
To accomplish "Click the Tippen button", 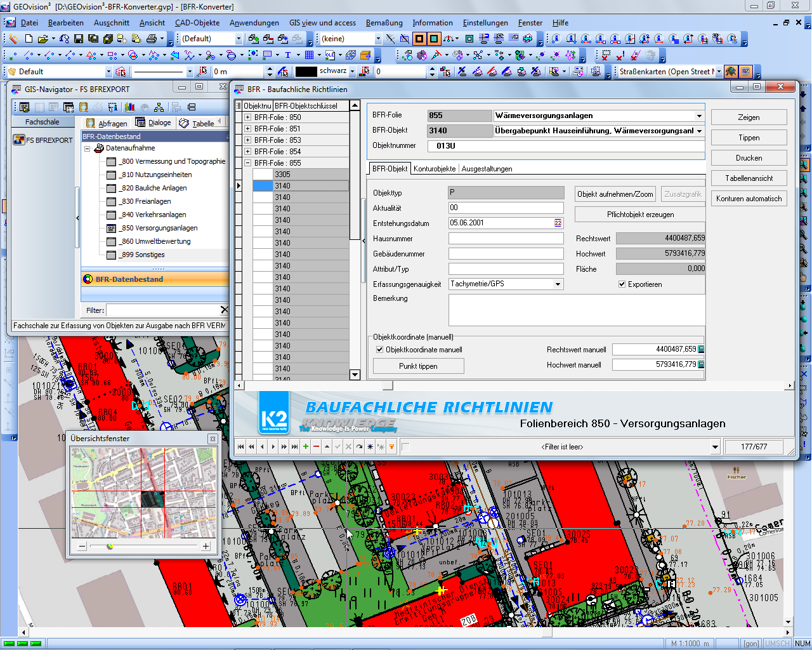I will (749, 138).
